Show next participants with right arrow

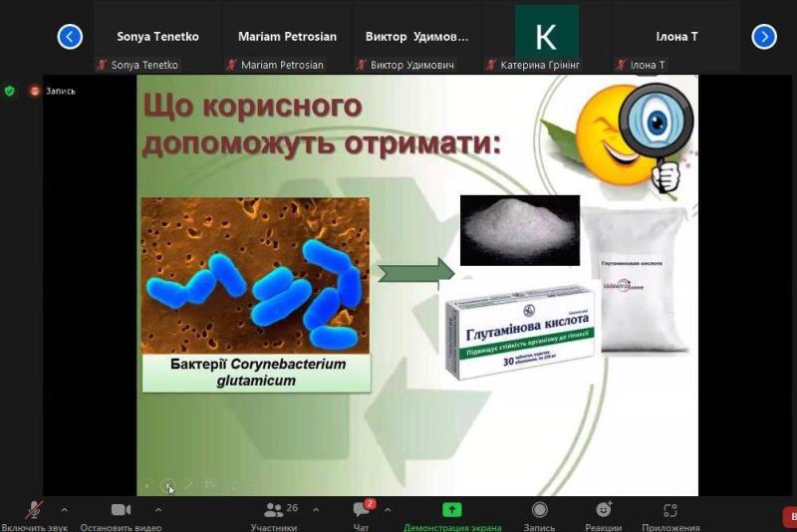(x=764, y=37)
